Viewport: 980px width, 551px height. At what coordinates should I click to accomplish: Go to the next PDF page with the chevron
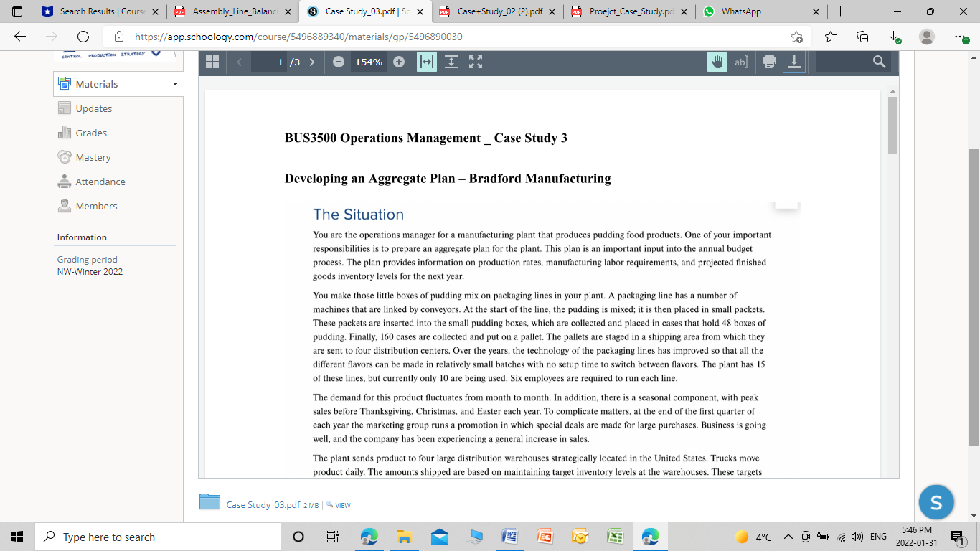coord(311,62)
